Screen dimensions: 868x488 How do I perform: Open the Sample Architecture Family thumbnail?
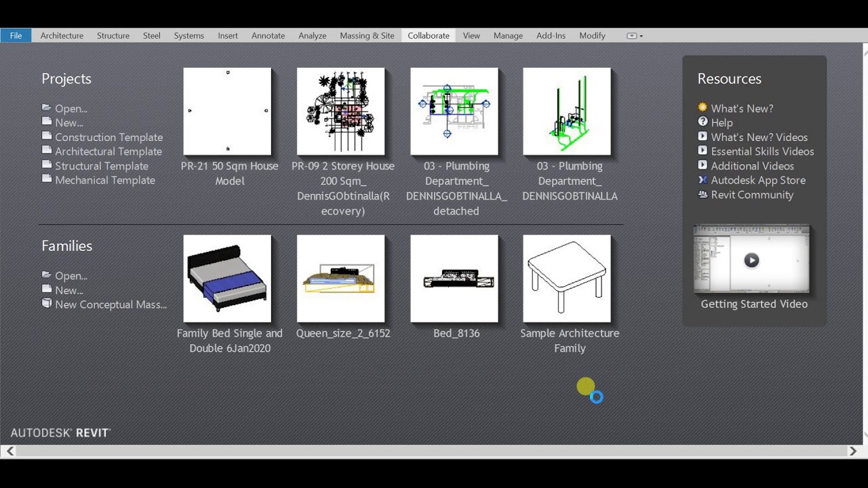pos(567,279)
